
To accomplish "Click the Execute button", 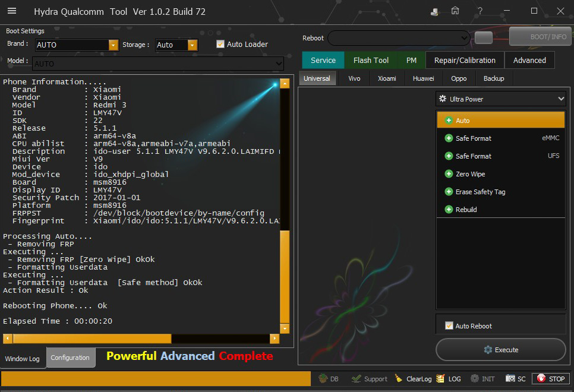I will 501,350.
